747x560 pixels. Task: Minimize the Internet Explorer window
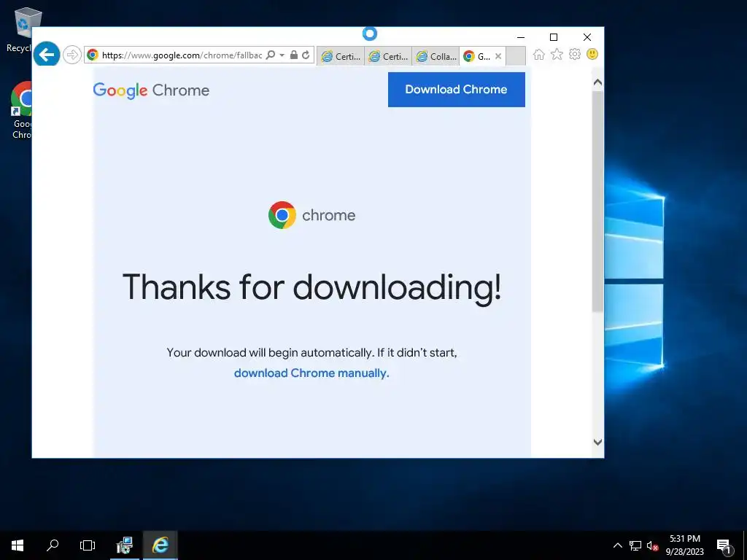(521, 37)
